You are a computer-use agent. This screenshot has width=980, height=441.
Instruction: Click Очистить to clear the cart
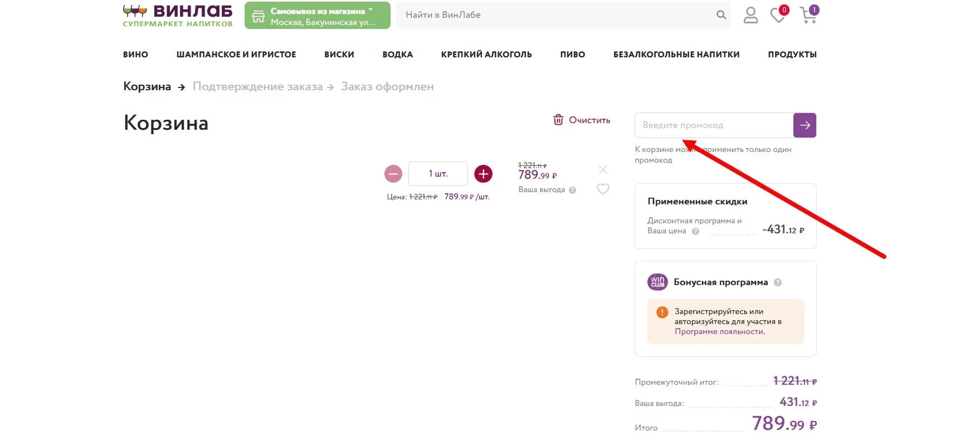[x=582, y=120]
